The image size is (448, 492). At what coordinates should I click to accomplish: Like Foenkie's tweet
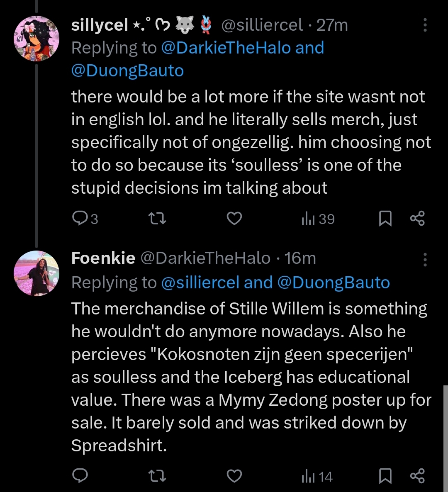pos(234,476)
